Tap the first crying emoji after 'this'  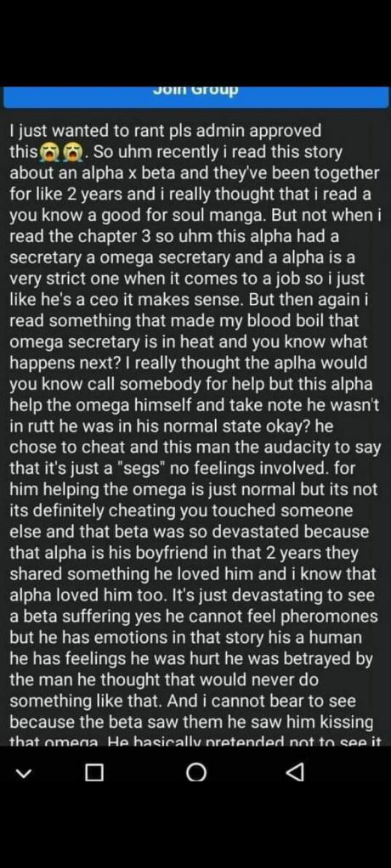[49, 152]
